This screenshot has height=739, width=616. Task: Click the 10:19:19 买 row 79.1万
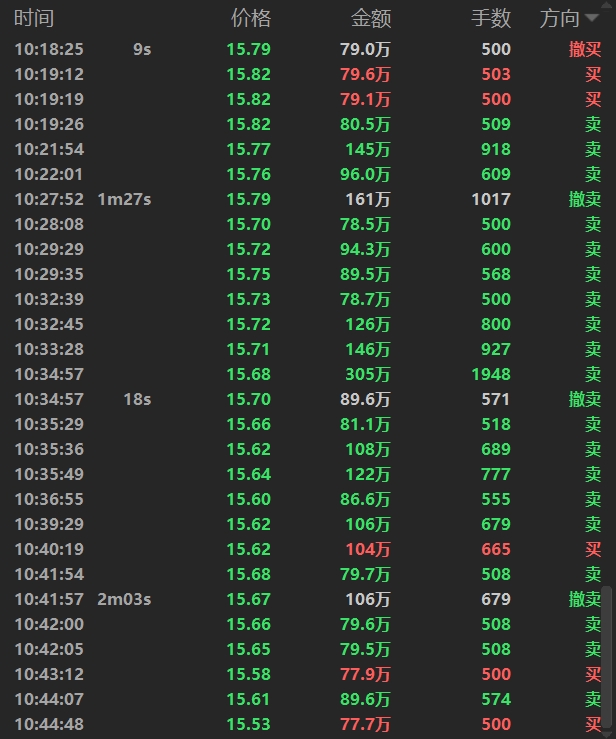[x=300, y=99]
